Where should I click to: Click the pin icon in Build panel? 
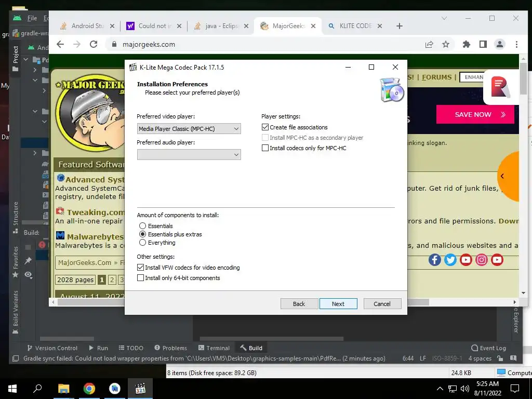tap(28, 261)
